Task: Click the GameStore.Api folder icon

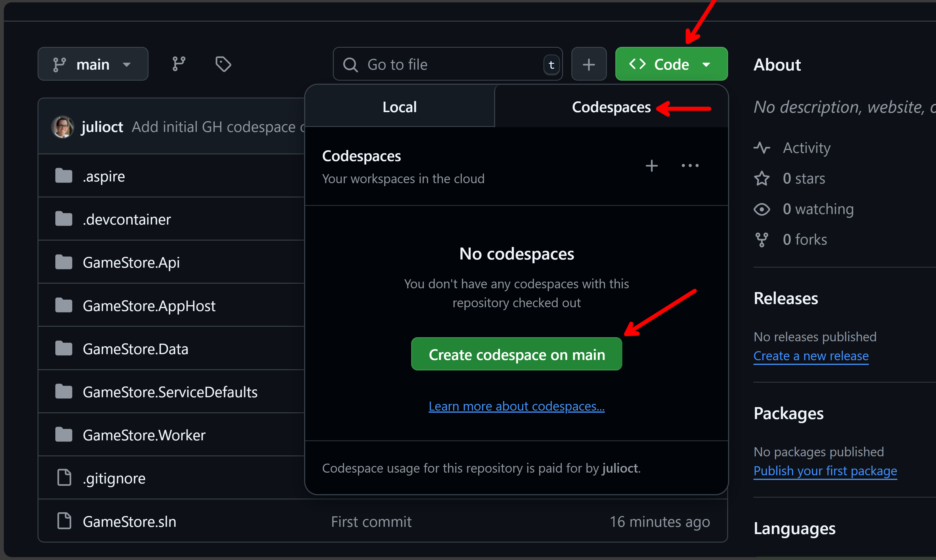Action: pyautogui.click(x=64, y=262)
